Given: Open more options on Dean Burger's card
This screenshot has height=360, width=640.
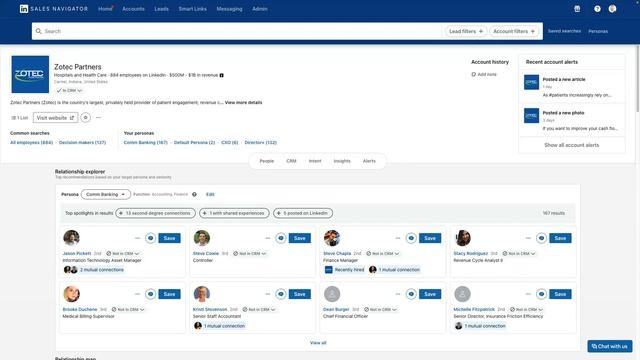Looking at the screenshot, I should click(398, 294).
